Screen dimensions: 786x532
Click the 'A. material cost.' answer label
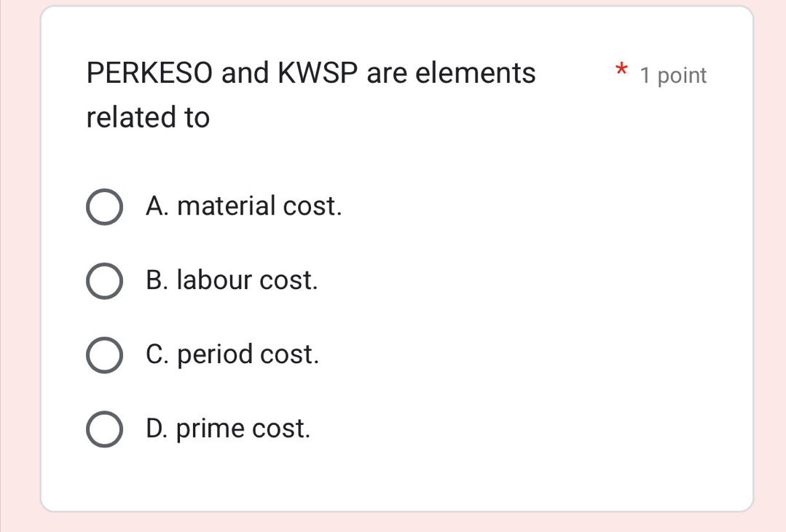coord(243,207)
